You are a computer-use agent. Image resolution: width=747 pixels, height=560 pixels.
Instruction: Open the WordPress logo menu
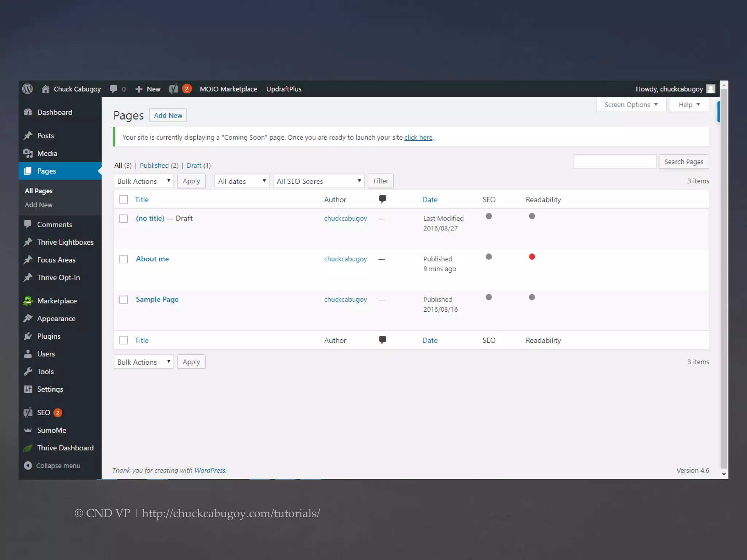point(27,89)
